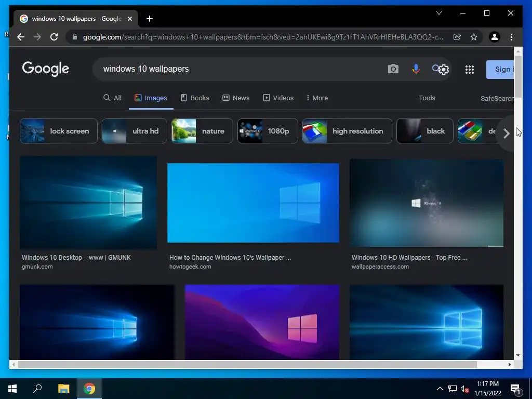Image resolution: width=532 pixels, height=399 pixels.
Task: Open the network status tray icon
Action: (453, 389)
